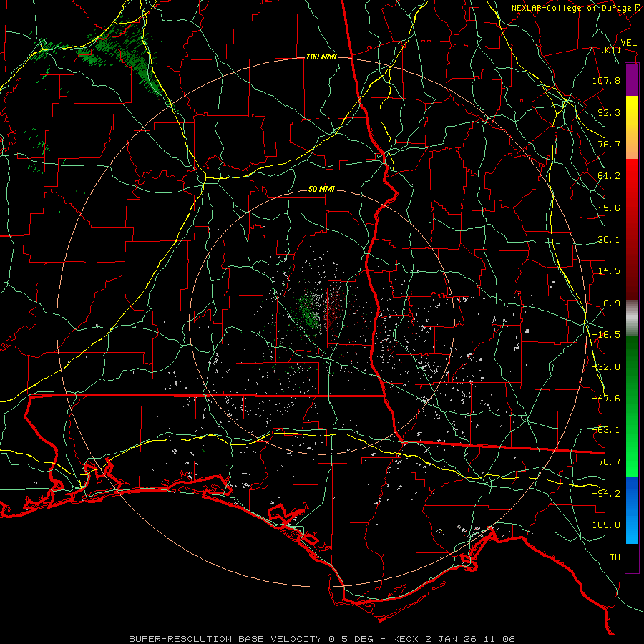Click the [KT] units label
This screenshot has height=644, width=644.
pos(611,49)
